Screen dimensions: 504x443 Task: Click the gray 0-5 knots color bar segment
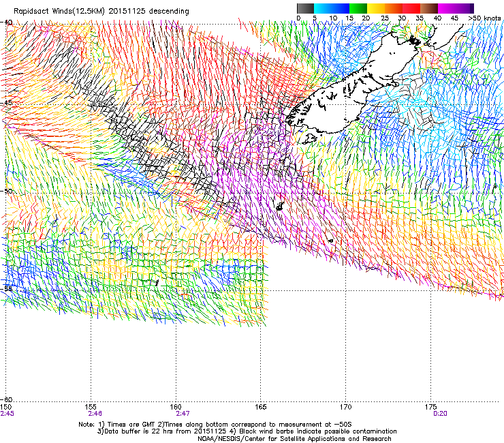(305, 8)
